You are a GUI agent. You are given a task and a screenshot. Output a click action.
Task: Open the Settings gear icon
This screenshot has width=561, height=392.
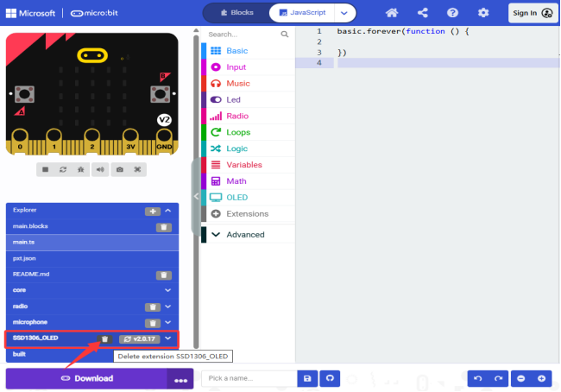pyautogui.click(x=483, y=13)
